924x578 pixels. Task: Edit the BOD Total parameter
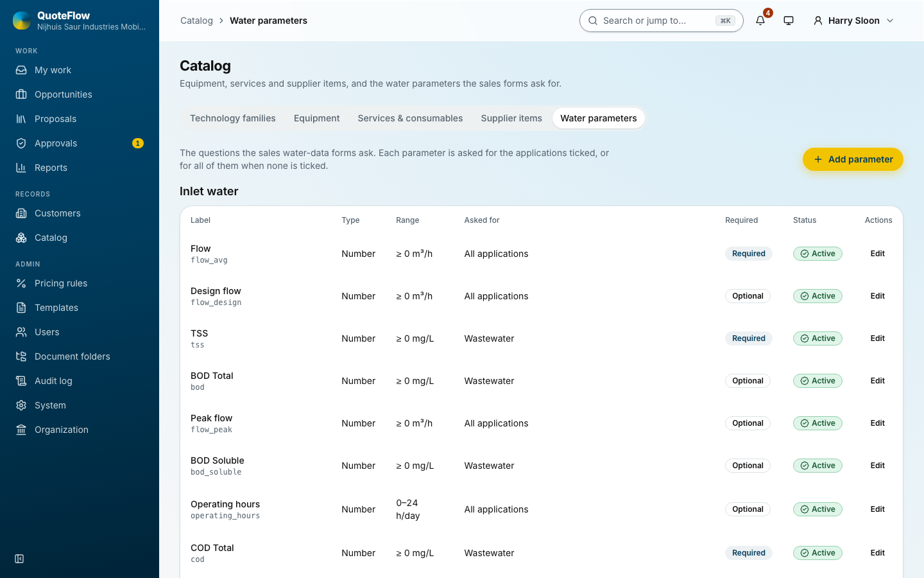click(878, 381)
